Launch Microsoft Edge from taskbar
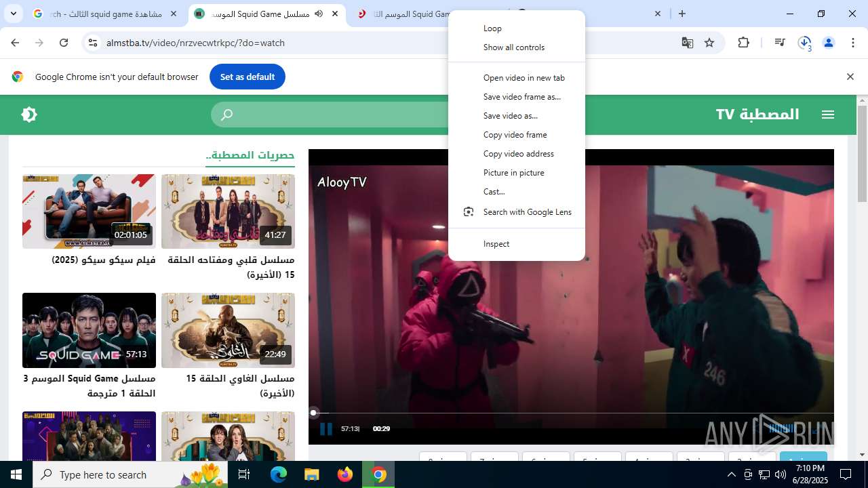868x488 pixels. point(279,474)
